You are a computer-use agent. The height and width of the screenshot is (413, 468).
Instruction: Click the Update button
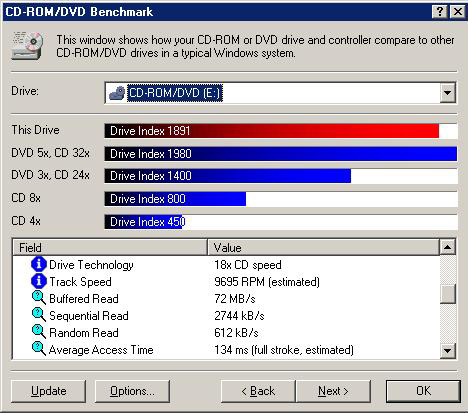(x=48, y=391)
